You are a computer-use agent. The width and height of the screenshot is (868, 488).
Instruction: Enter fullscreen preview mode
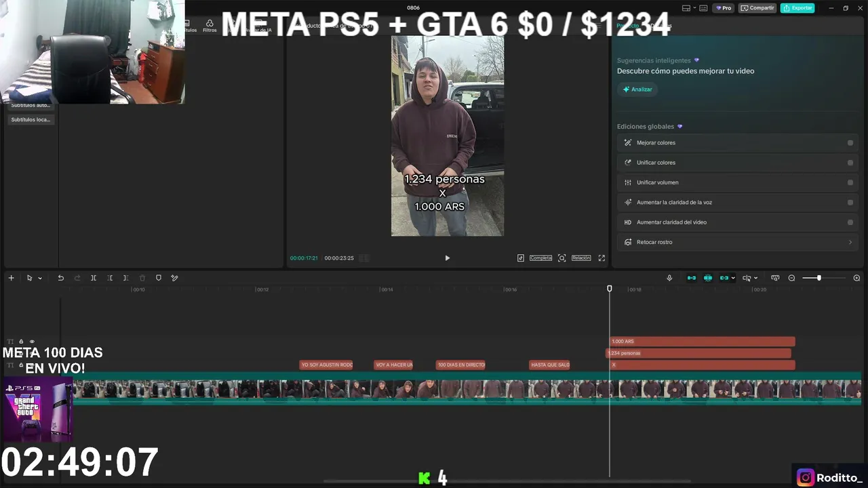coord(601,258)
